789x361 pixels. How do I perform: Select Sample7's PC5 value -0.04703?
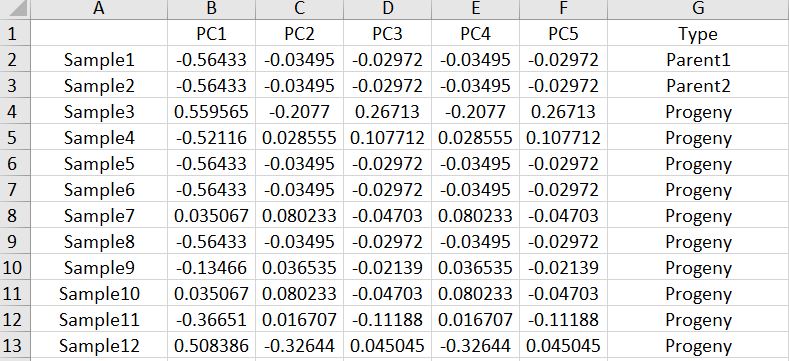564,216
